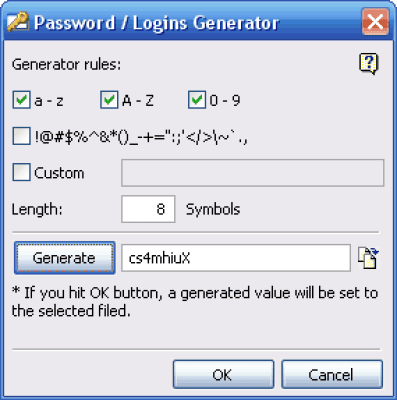Dismiss dialog with Cancel button
The height and width of the screenshot is (400, 397).
coord(332,374)
